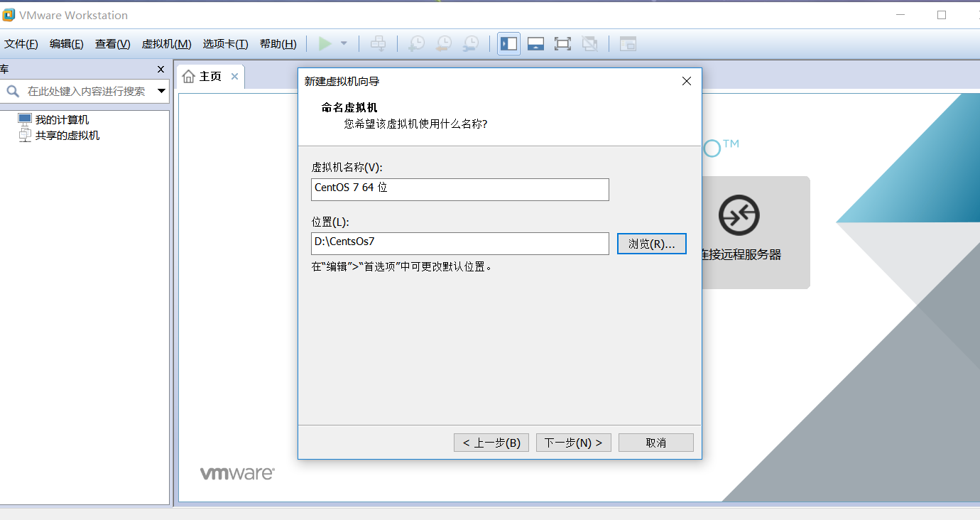Click the console view toolbar icon
Image resolution: width=980 pixels, height=520 pixels.
tap(627, 44)
